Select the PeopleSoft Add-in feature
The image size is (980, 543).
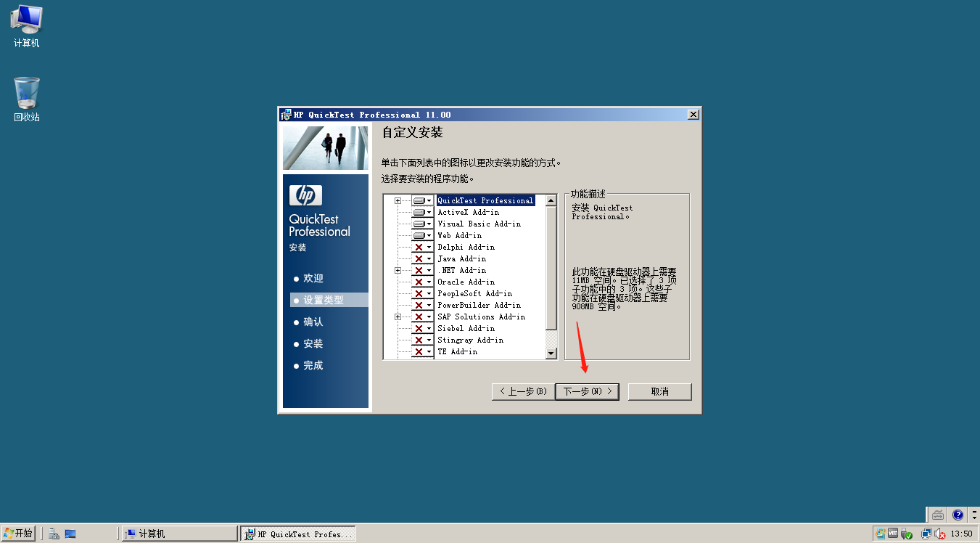pos(474,293)
